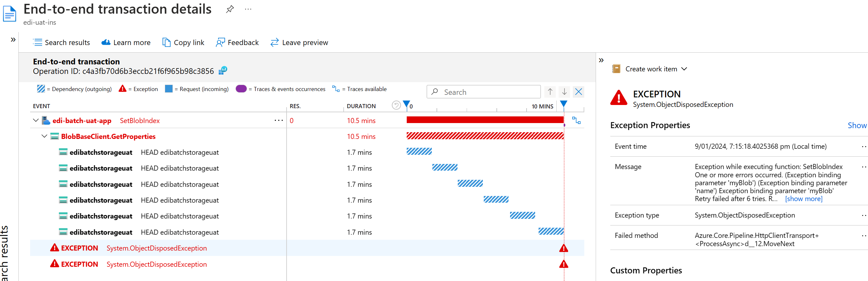
Task: Select the second EXCEPTION System.ObjectDisposedException row
Action: (x=307, y=264)
